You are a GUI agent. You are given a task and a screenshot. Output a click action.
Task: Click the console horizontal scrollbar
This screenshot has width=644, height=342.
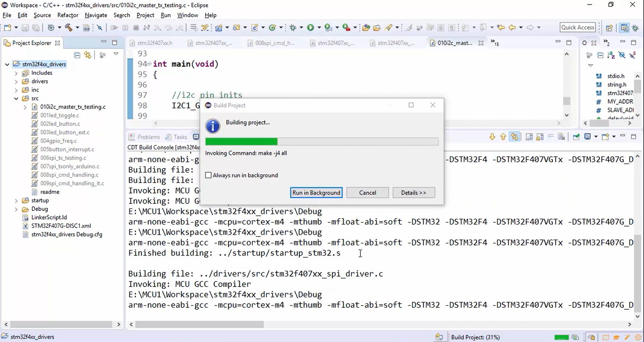[x=200, y=325]
